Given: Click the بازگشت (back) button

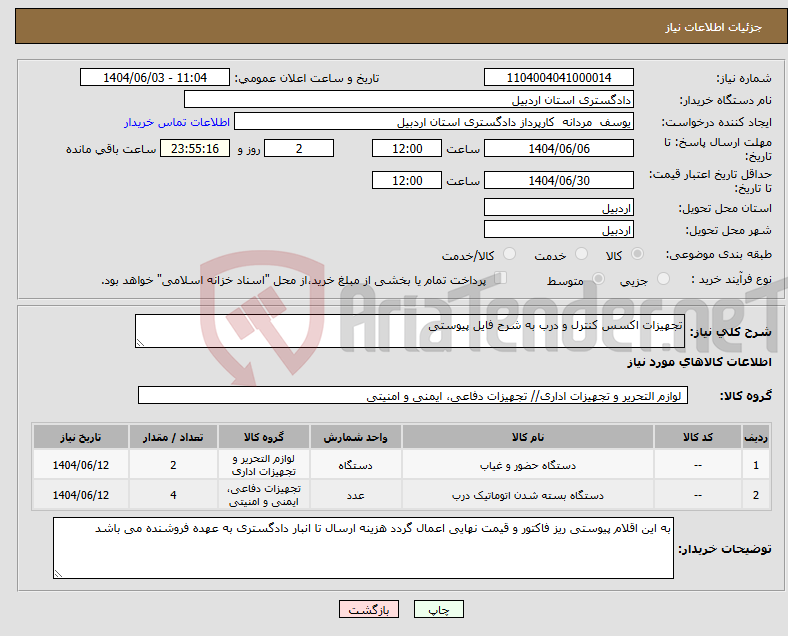Looking at the screenshot, I should click(369, 609).
